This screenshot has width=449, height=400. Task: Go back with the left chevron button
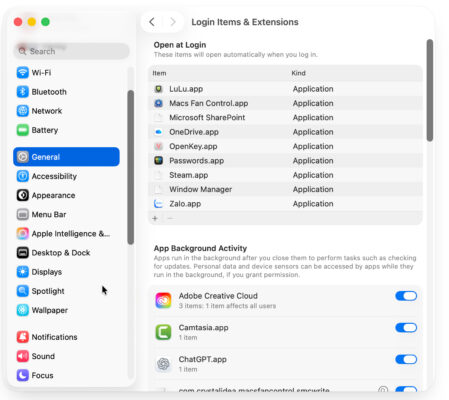152,22
